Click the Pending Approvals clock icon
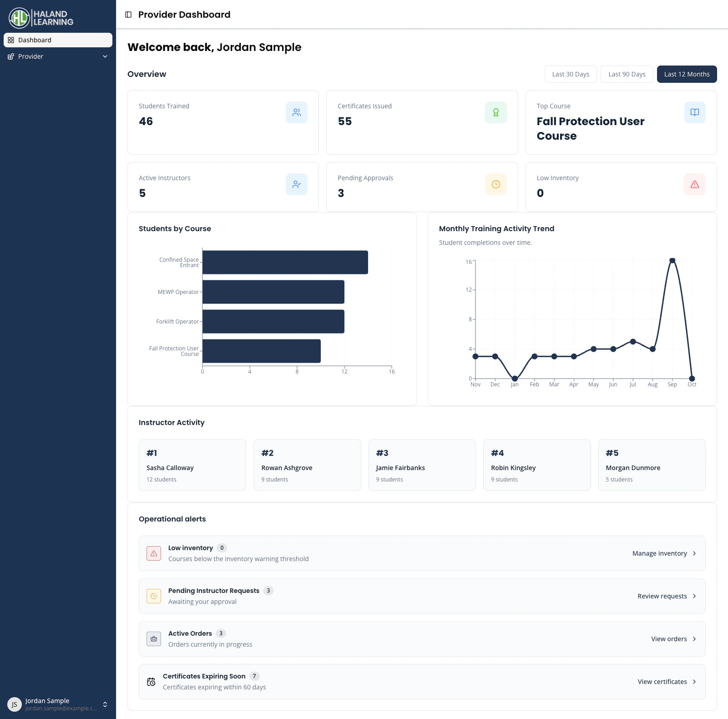Screen dimensions: 728x719 click(x=496, y=184)
